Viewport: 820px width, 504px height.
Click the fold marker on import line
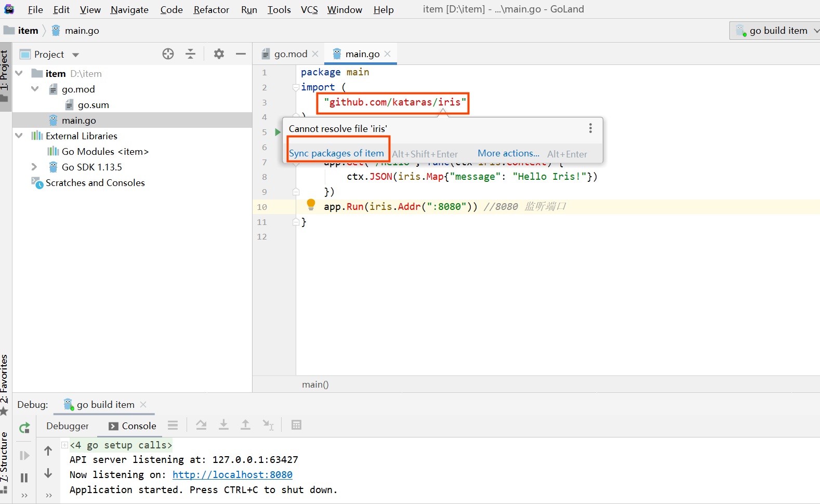click(x=296, y=87)
